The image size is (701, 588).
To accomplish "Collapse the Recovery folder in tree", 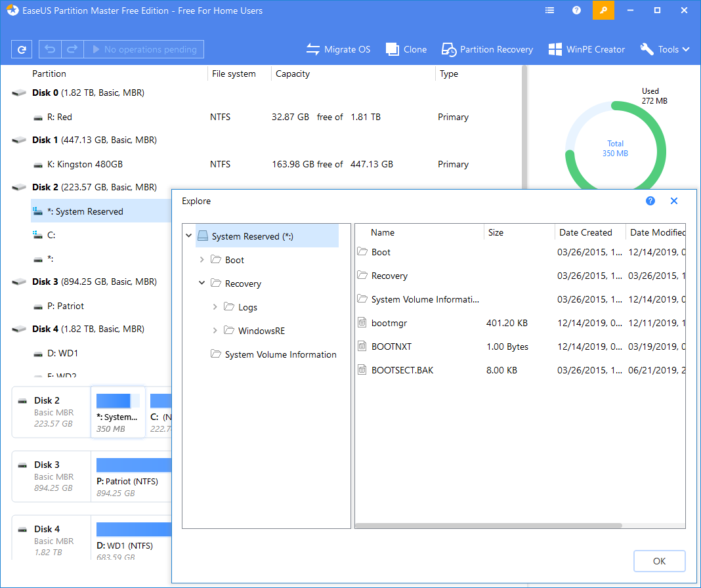I will 202,283.
